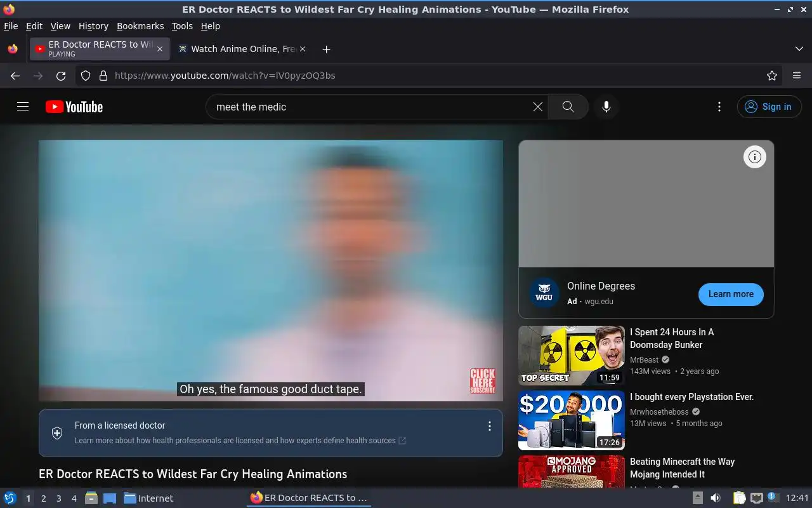The height and width of the screenshot is (508, 812).
Task: Open MrBeast channel name
Action: coord(644,359)
